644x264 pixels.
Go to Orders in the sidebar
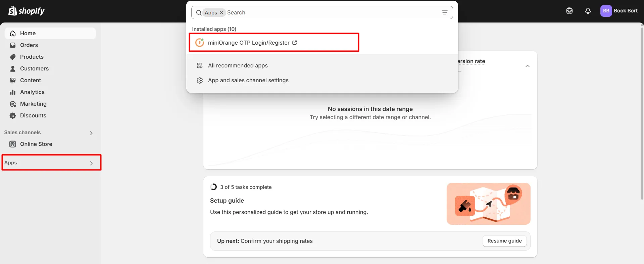click(x=50, y=45)
